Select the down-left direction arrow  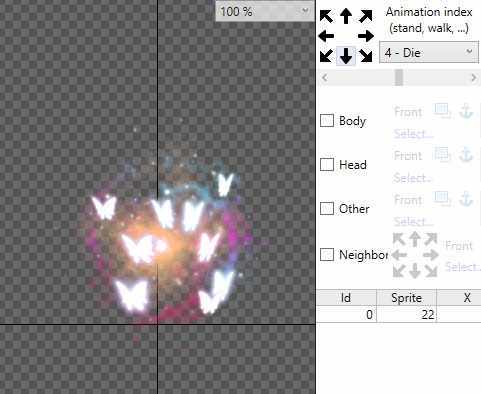click(326, 56)
